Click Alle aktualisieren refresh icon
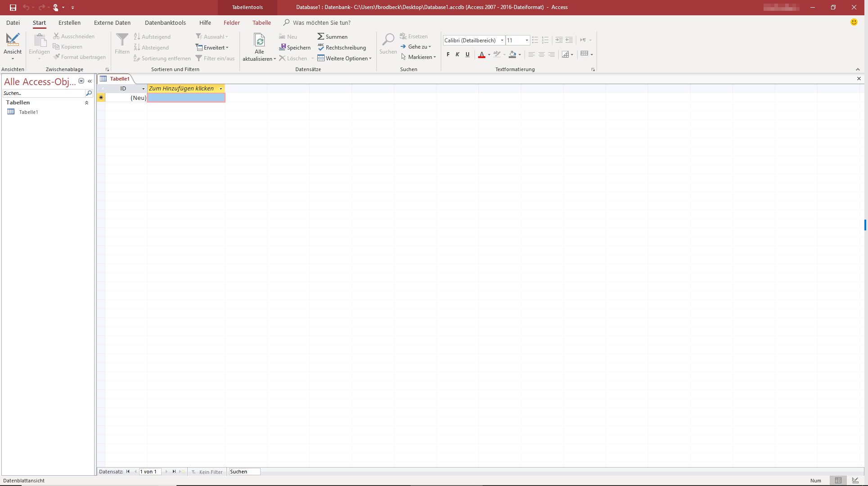The image size is (868, 486). point(259,40)
